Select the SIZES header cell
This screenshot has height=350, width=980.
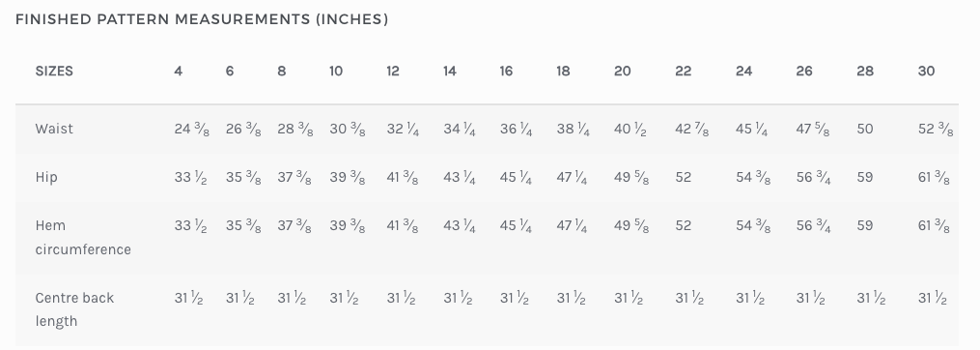pyautogui.click(x=54, y=72)
